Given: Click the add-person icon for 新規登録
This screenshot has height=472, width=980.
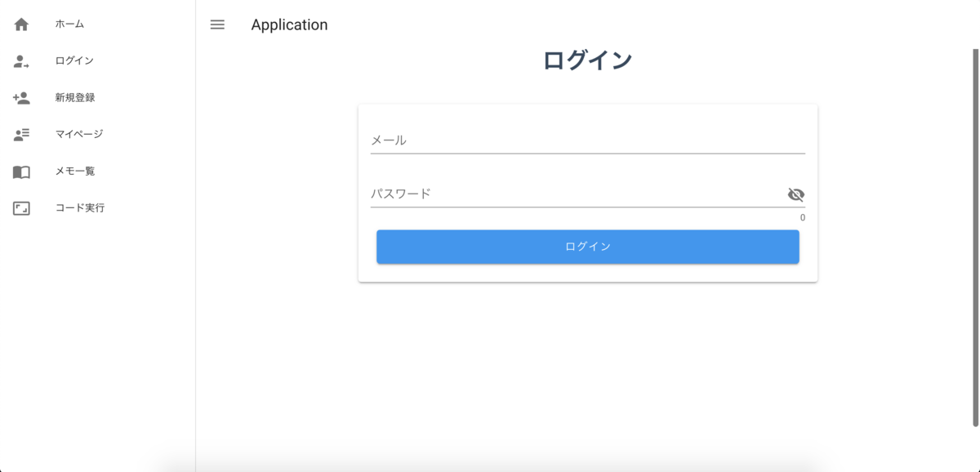Looking at the screenshot, I should pyautogui.click(x=21, y=98).
